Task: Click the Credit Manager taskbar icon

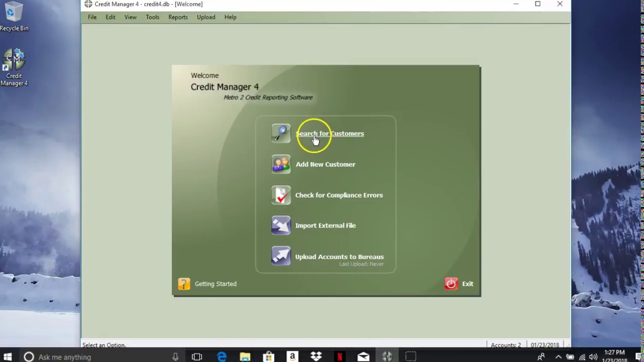Action: (x=387, y=357)
